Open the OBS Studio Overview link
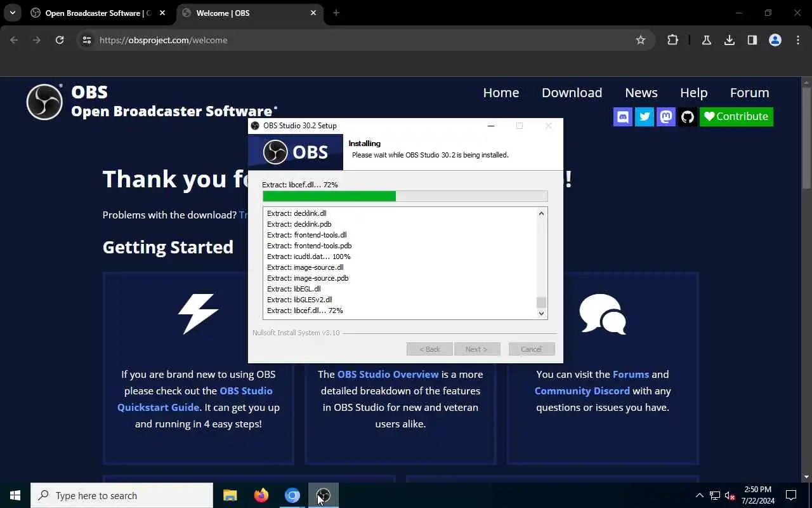 (388, 374)
